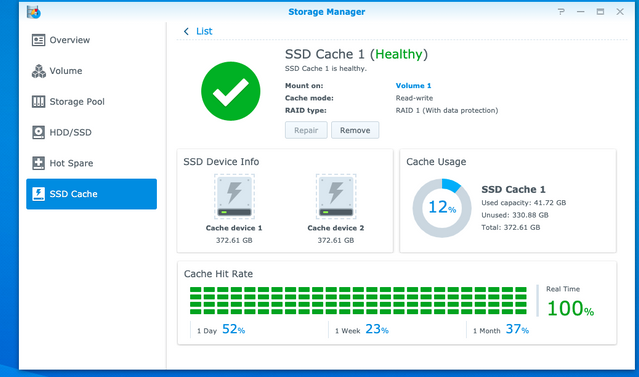Open the Hot Spare tab
Viewport: 639px width, 377px height.
pos(91,163)
